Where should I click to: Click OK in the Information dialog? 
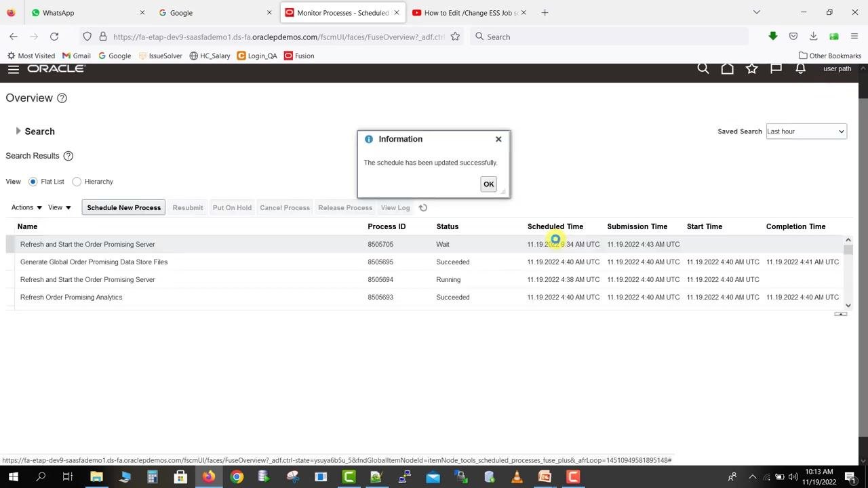(488, 184)
